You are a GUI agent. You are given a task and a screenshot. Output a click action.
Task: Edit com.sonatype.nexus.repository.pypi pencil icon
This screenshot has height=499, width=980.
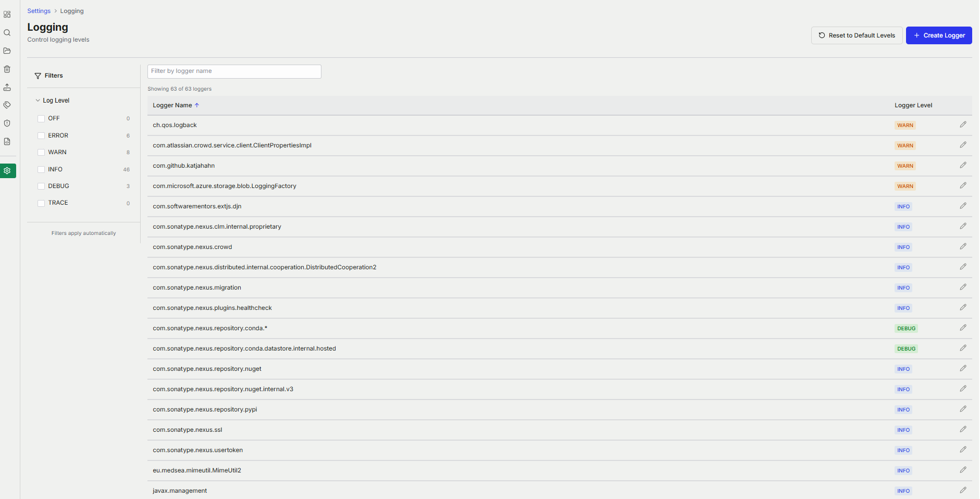(963, 409)
